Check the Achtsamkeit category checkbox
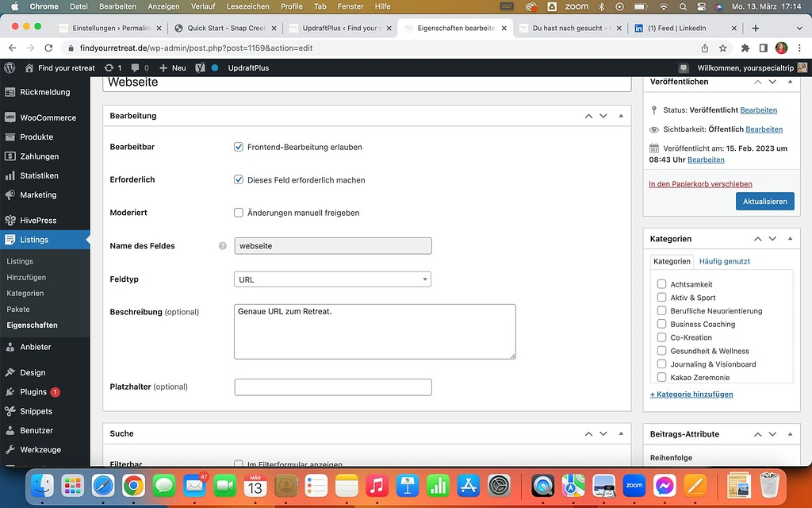 click(661, 283)
